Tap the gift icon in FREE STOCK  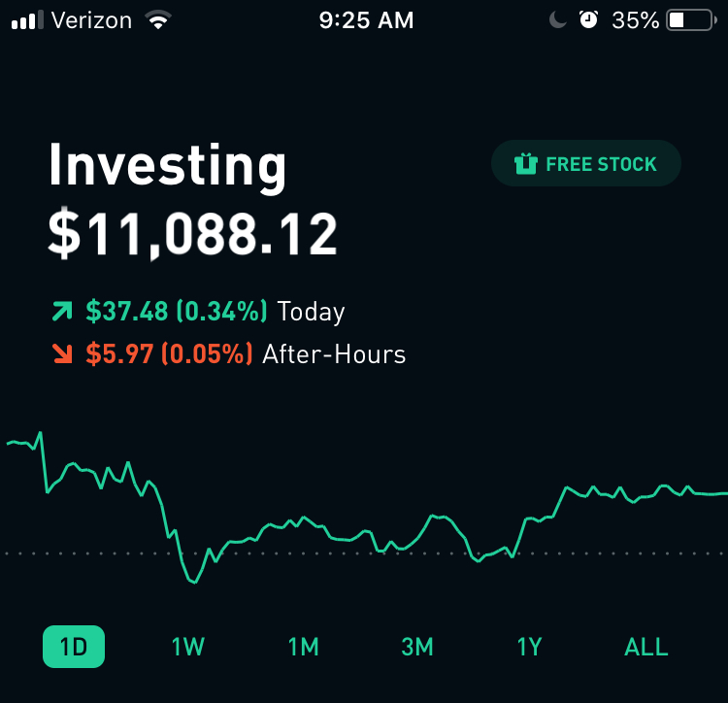coord(525,164)
